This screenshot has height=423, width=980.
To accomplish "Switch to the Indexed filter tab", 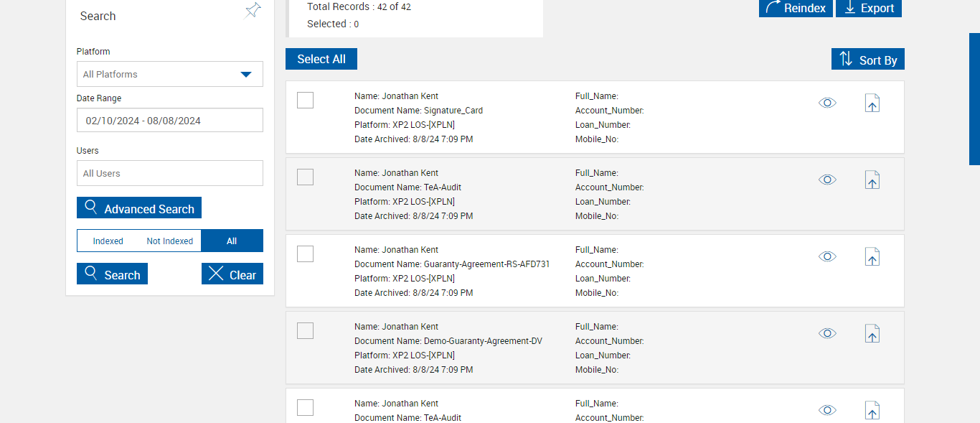I will (x=108, y=241).
